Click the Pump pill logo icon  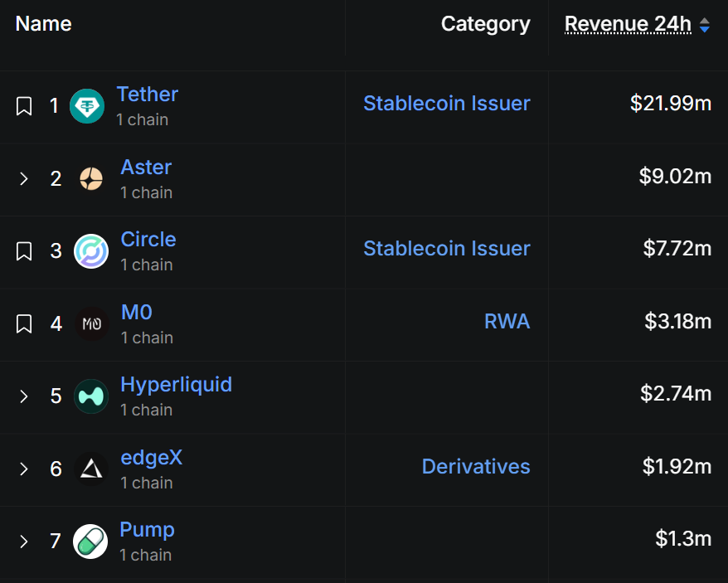pyautogui.click(x=90, y=542)
